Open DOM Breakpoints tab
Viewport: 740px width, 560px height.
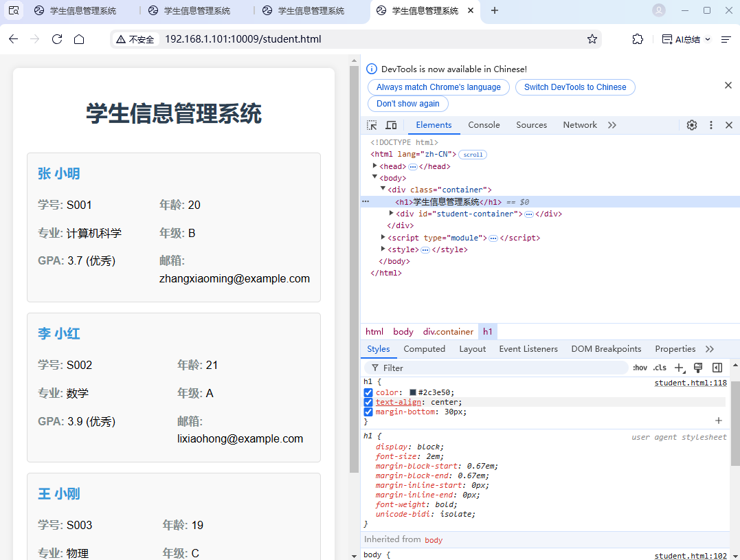click(x=606, y=349)
